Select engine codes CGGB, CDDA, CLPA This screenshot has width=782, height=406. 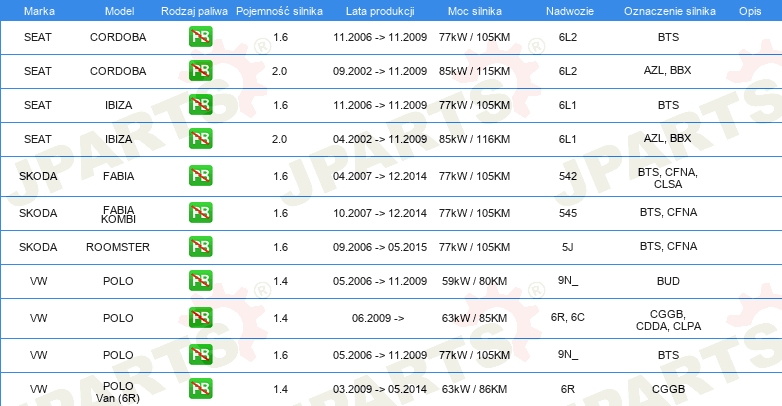(x=668, y=320)
